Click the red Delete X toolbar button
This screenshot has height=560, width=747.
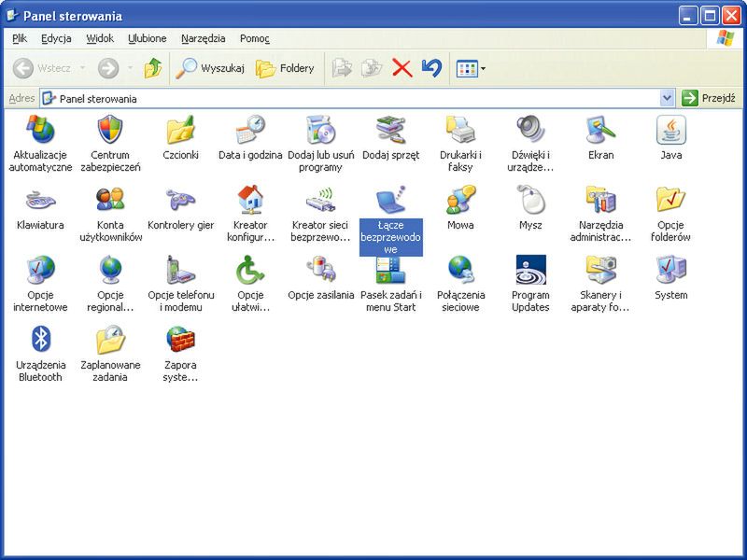[x=402, y=68]
